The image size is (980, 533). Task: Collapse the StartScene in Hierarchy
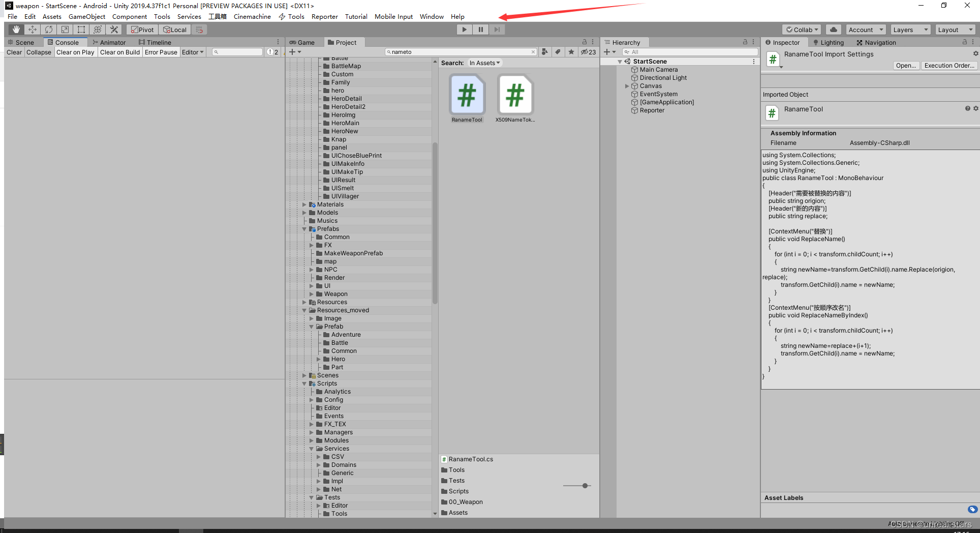620,62
